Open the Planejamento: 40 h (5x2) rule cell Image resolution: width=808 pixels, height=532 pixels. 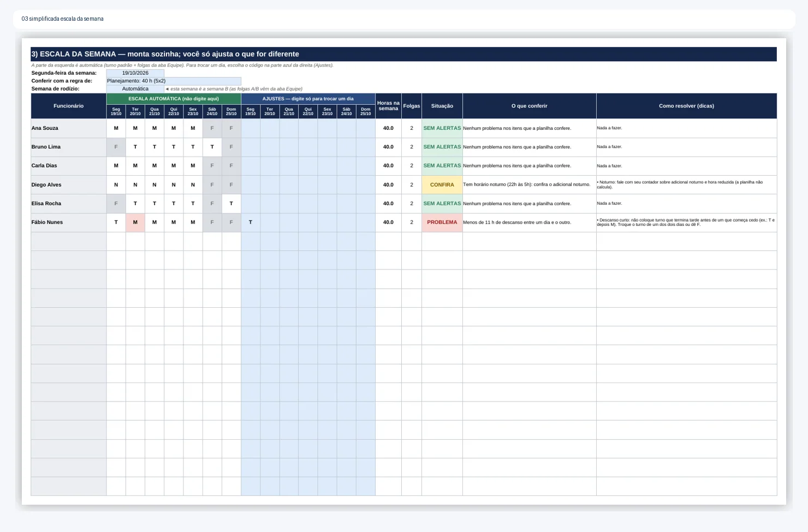coord(174,81)
